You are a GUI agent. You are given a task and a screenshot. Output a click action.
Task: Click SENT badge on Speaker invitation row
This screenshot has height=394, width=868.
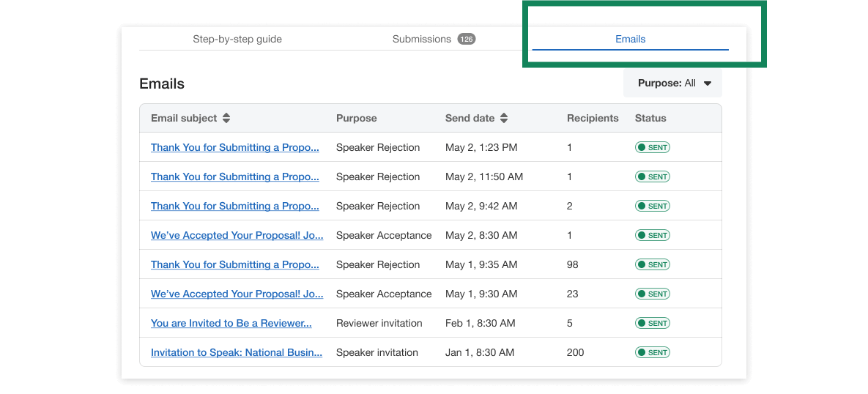tap(652, 352)
